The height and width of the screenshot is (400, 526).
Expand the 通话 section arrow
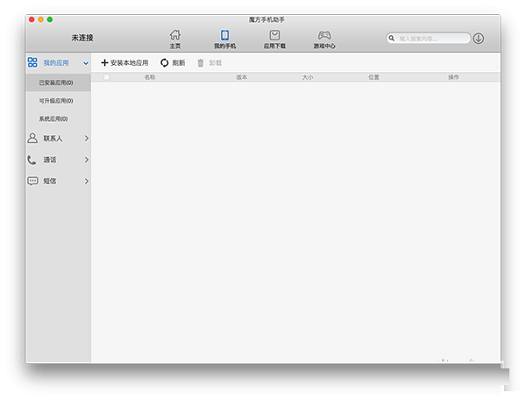coord(87,160)
